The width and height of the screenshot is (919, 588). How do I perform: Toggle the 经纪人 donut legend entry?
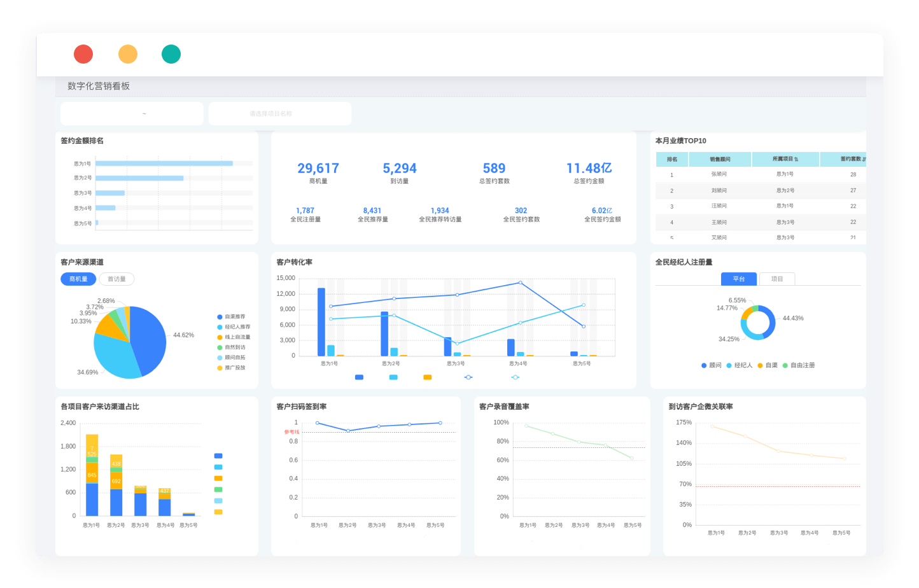[x=740, y=365]
